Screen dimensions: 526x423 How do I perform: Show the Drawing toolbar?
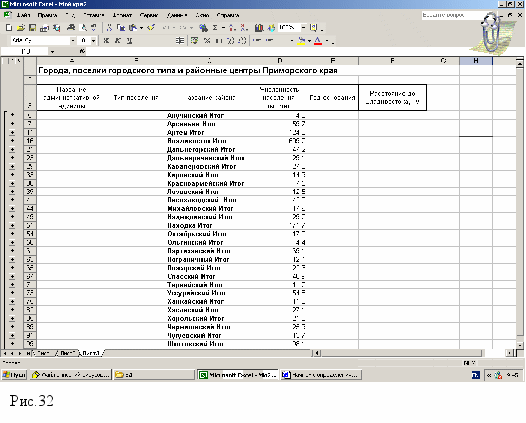click(x=271, y=28)
